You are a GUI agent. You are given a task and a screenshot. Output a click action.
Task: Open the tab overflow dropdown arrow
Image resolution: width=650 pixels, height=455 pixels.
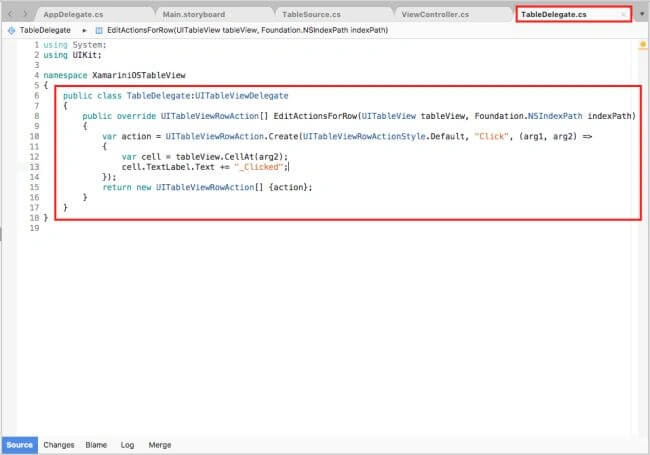[x=642, y=14]
